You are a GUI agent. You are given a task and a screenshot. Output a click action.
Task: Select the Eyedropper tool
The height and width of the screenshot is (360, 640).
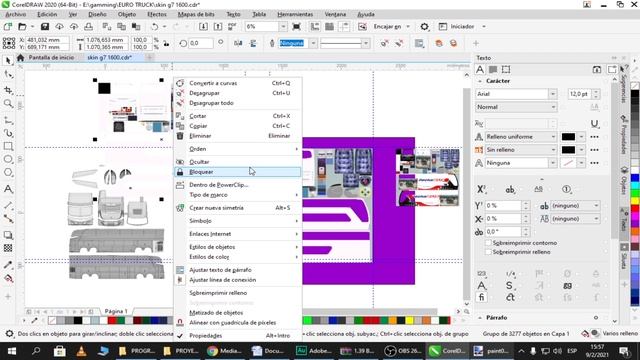pyautogui.click(x=8, y=264)
